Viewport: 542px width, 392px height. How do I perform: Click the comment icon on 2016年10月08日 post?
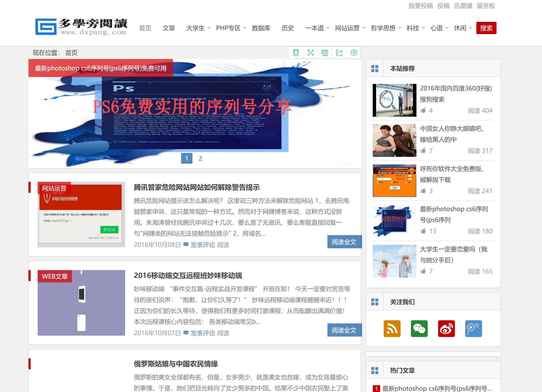tap(186, 245)
